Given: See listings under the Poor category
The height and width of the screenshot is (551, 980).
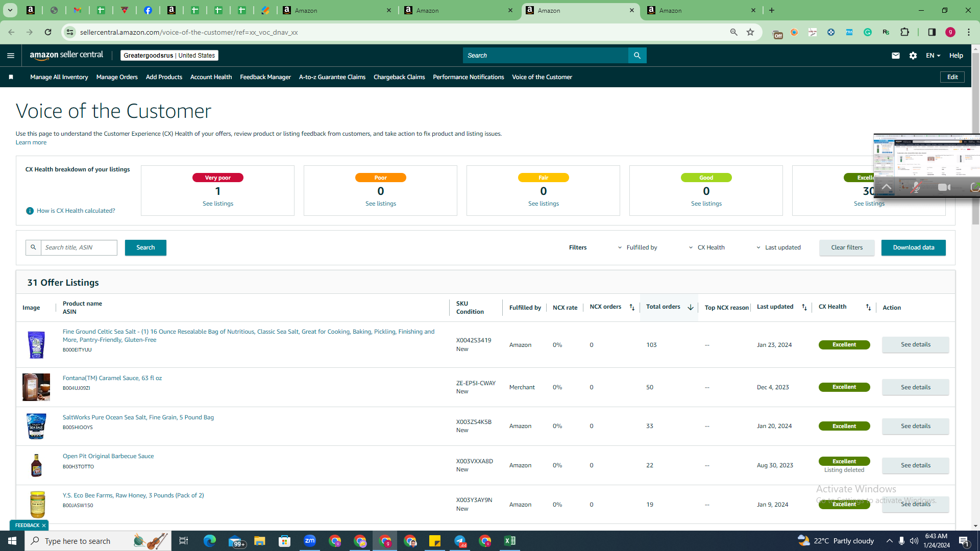Looking at the screenshot, I should pos(381,204).
